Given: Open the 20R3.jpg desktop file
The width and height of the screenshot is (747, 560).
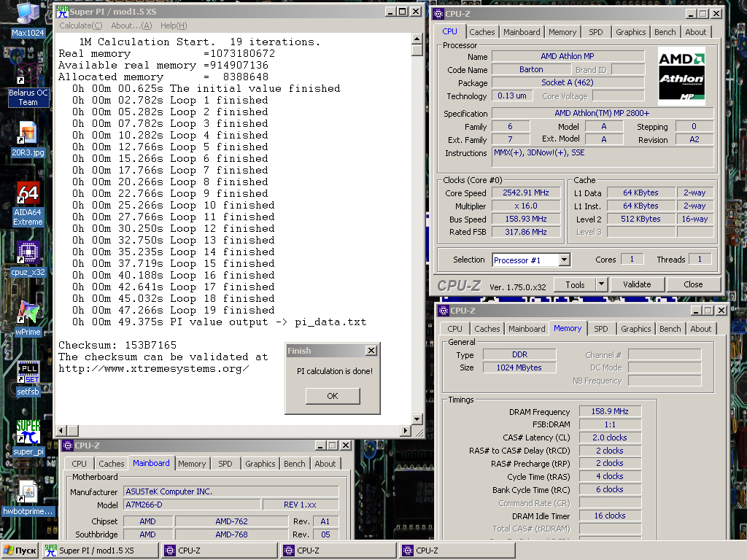Looking at the screenshot, I should [28, 139].
